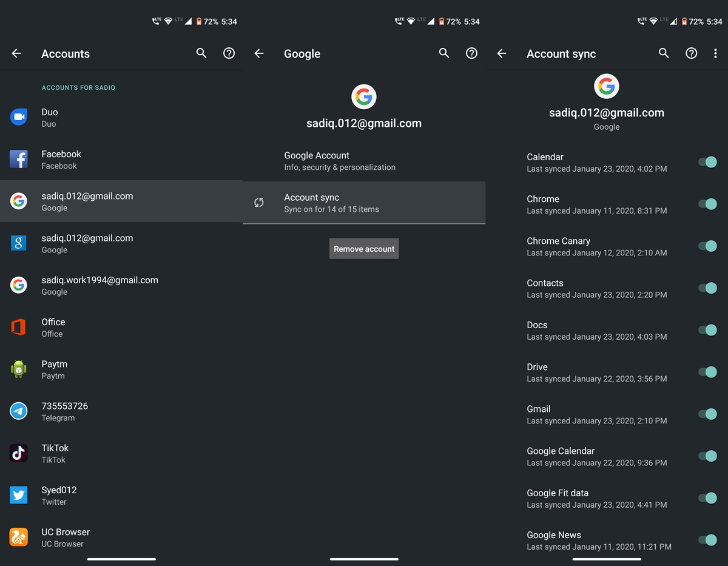Screen dimensions: 728x566
Task: Turn off Docs sync
Action: point(707,330)
